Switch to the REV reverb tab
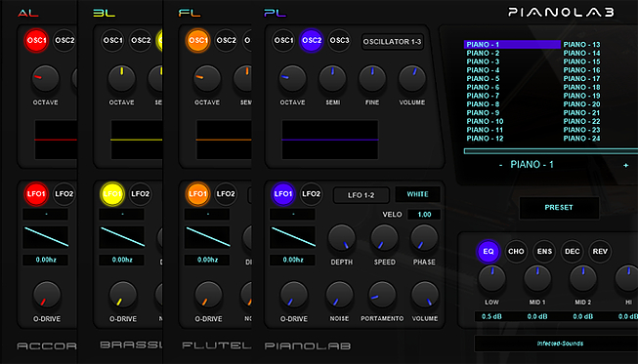Image resolution: width=638 pixels, height=364 pixels. pyautogui.click(x=600, y=252)
